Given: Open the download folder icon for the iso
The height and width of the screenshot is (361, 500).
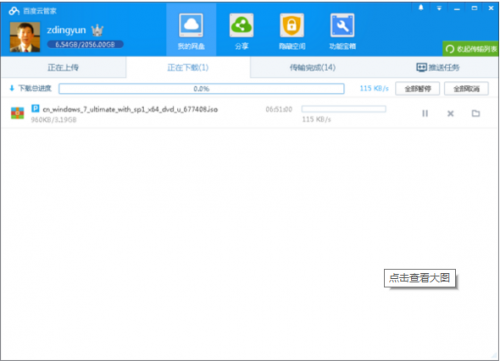Looking at the screenshot, I should 476,113.
